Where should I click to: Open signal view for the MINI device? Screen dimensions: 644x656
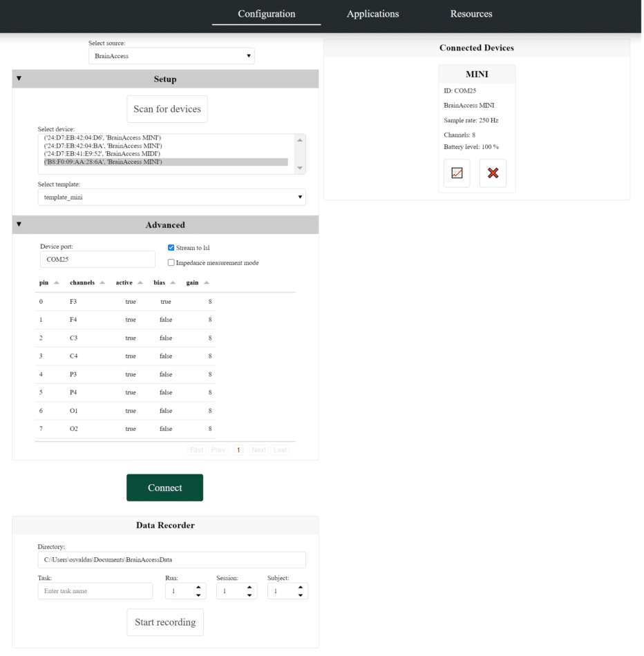456,173
